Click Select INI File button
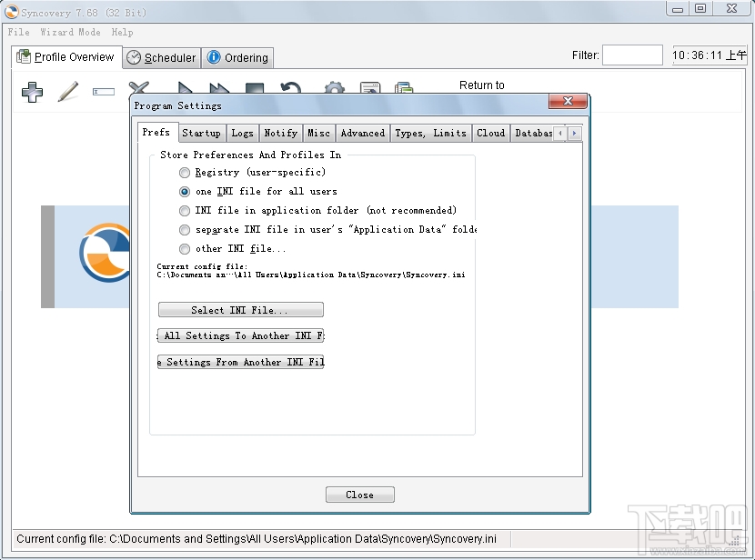 click(241, 310)
